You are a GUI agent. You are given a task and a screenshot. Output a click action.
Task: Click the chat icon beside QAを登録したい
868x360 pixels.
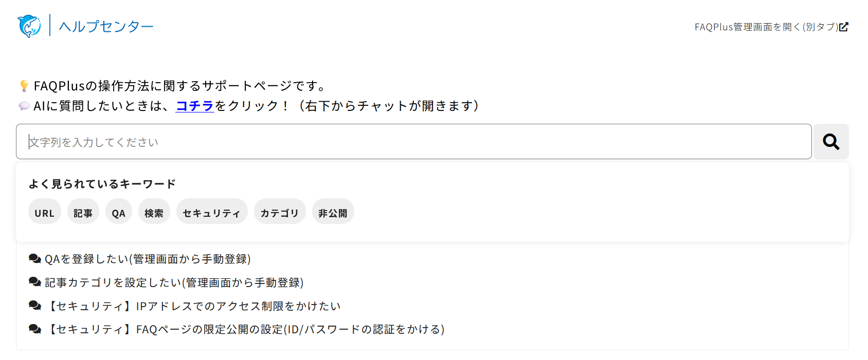(34, 259)
